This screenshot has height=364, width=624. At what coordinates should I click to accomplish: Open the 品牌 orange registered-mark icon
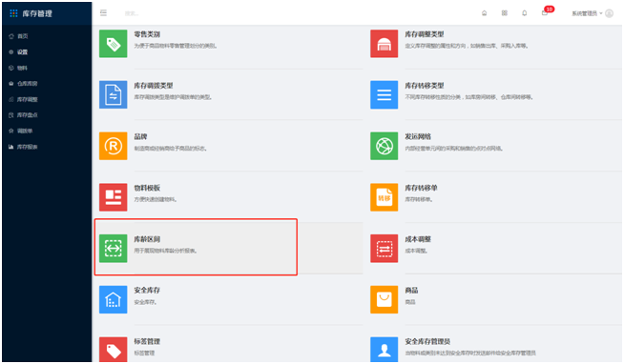[113, 146]
